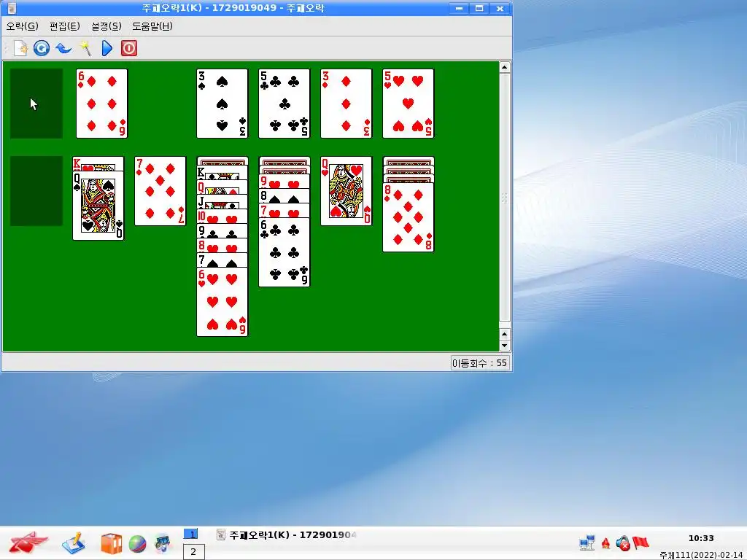Click the blue restart game icon
This screenshot has width=747, height=560.
[x=42, y=48]
